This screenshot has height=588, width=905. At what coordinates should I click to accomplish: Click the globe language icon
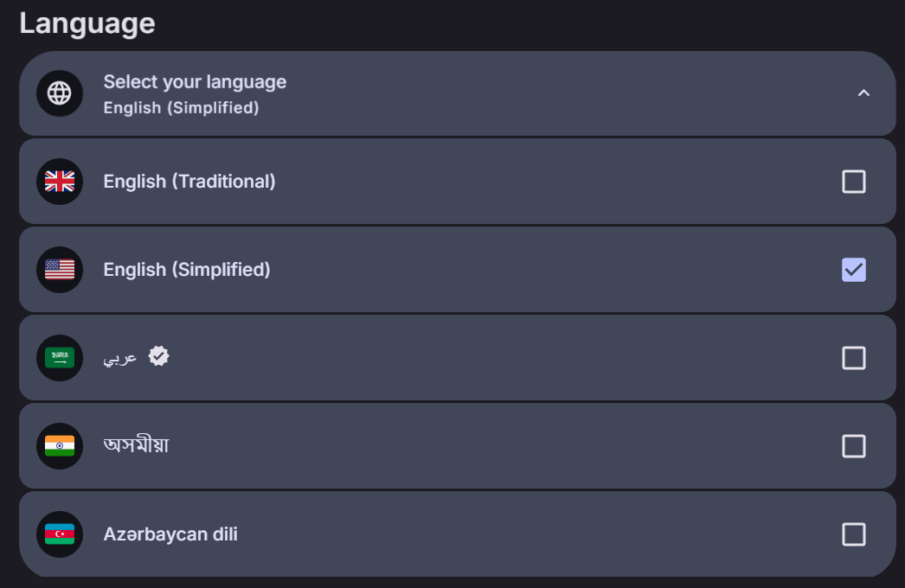pyautogui.click(x=60, y=93)
